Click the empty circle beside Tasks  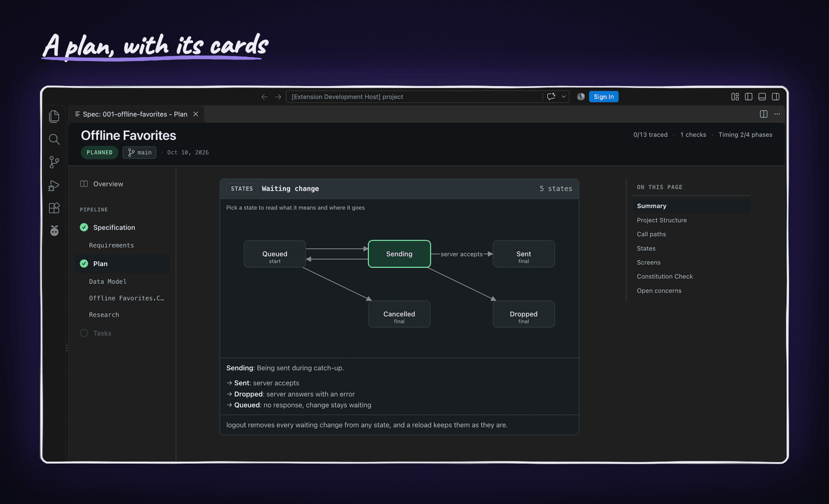pos(84,333)
